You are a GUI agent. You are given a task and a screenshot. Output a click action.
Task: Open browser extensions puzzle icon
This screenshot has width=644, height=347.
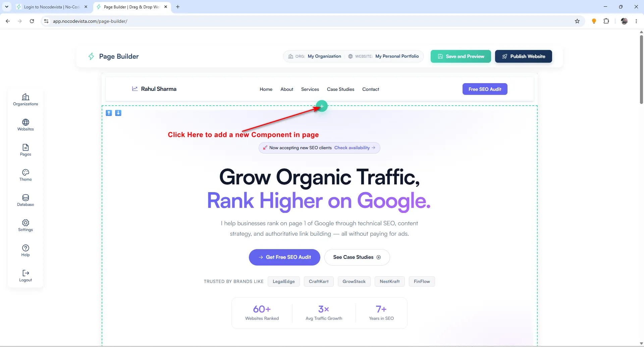(x=606, y=21)
